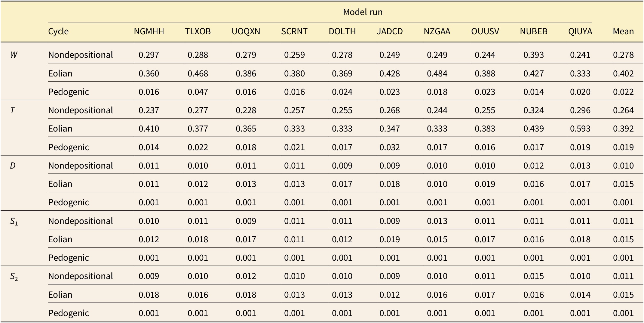Select the SCRNT column header

(294, 31)
